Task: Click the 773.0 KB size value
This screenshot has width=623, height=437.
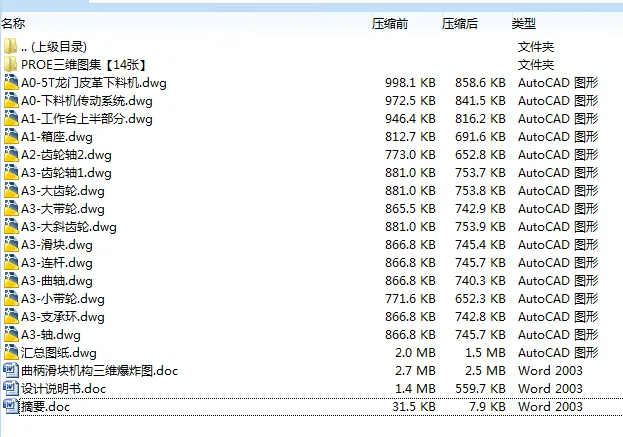Action: [410, 155]
